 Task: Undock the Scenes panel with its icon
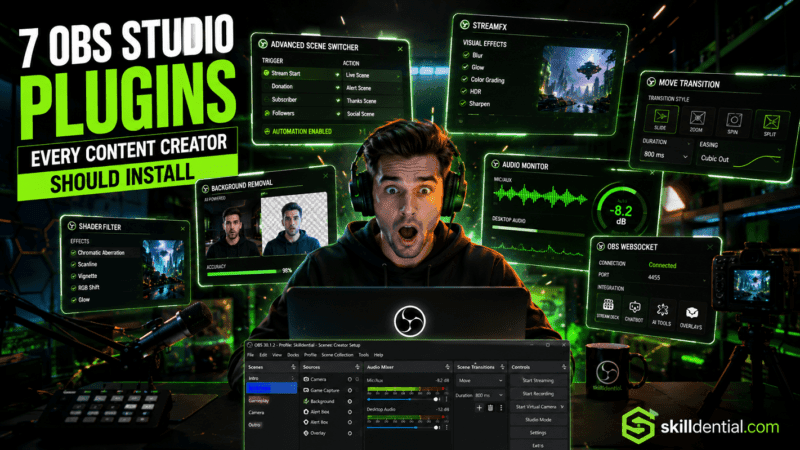tap(293, 367)
